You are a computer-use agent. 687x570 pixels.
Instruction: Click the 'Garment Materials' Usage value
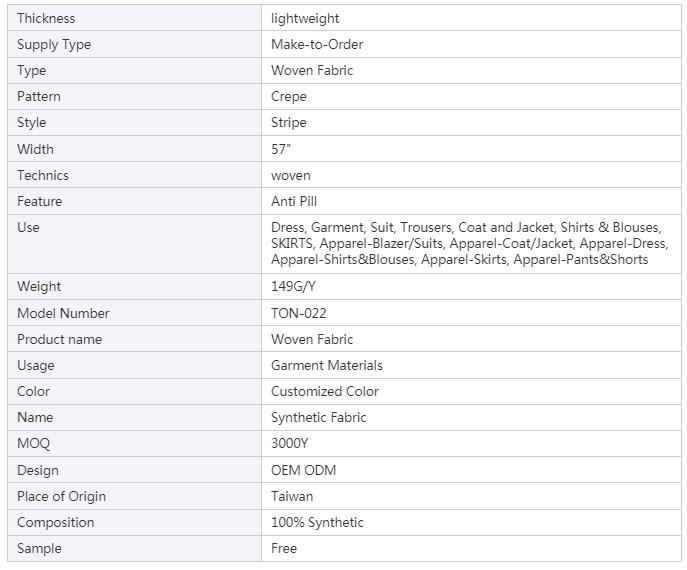326,365
